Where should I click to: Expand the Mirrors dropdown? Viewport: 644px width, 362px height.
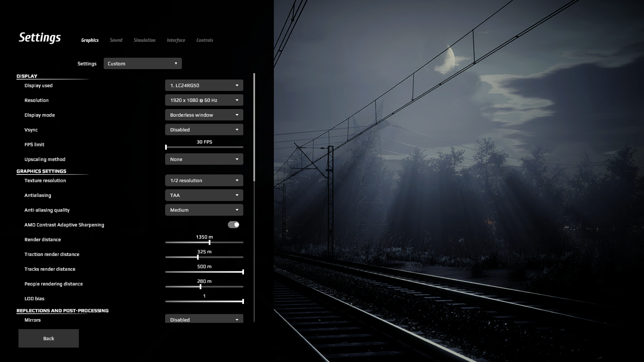click(x=204, y=319)
